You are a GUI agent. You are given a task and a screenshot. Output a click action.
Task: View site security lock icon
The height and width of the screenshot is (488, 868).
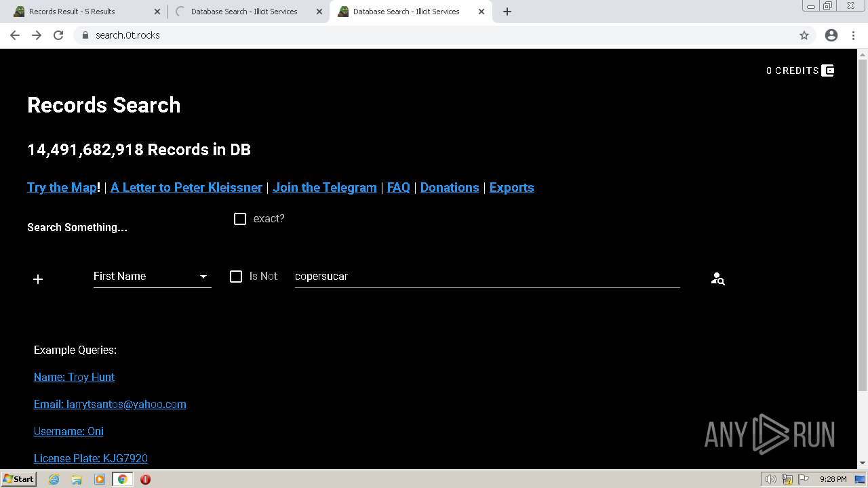click(x=85, y=35)
